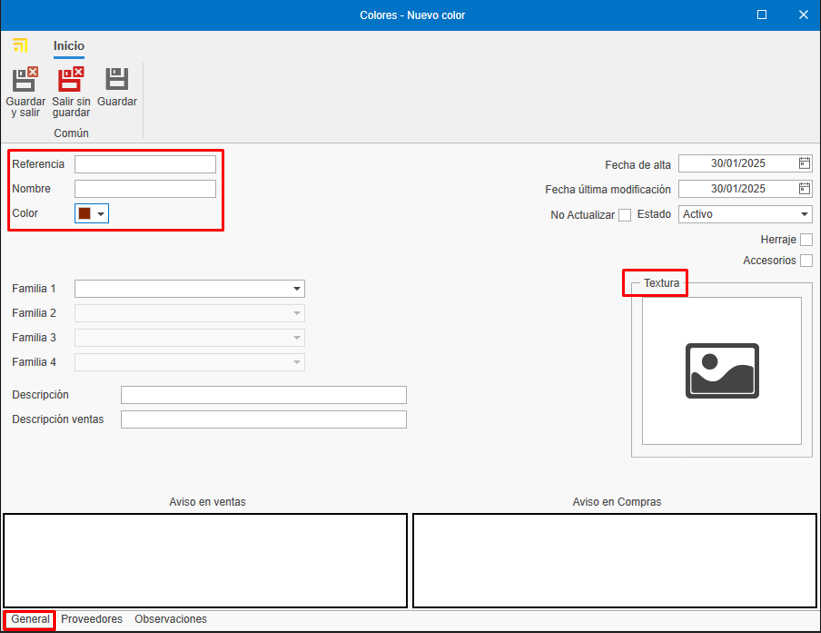
Task: Enable the Accesorios checkbox
Action: click(x=806, y=261)
